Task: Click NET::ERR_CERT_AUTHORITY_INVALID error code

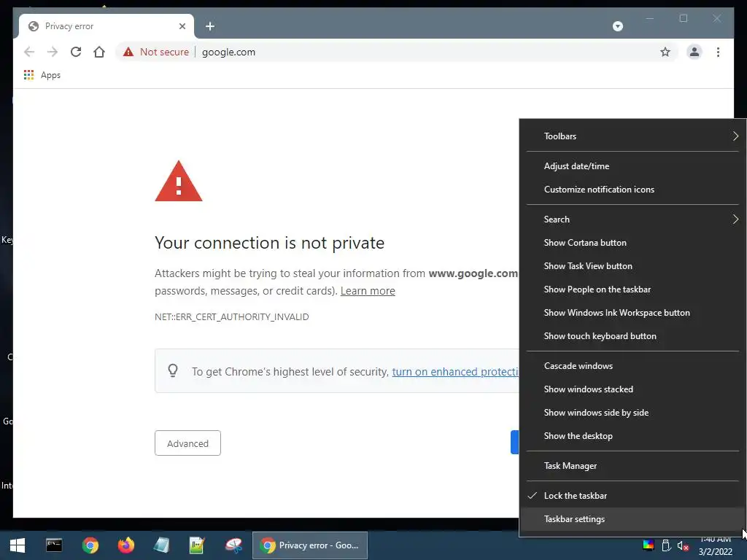Action: (231, 317)
